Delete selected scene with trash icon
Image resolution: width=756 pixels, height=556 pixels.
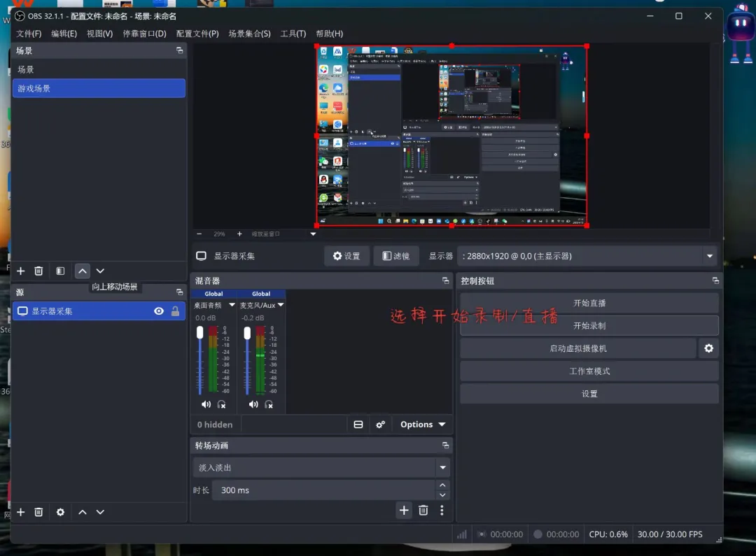pos(38,271)
